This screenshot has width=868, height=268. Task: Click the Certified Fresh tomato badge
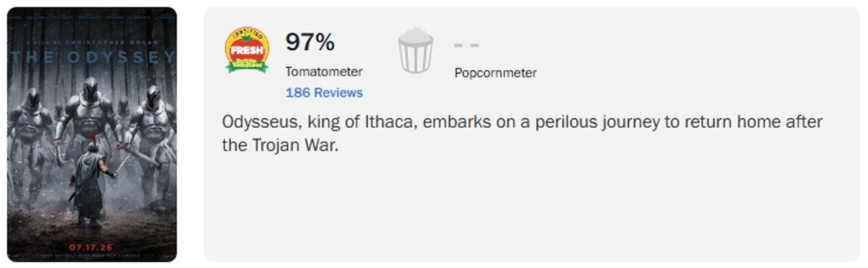(247, 51)
